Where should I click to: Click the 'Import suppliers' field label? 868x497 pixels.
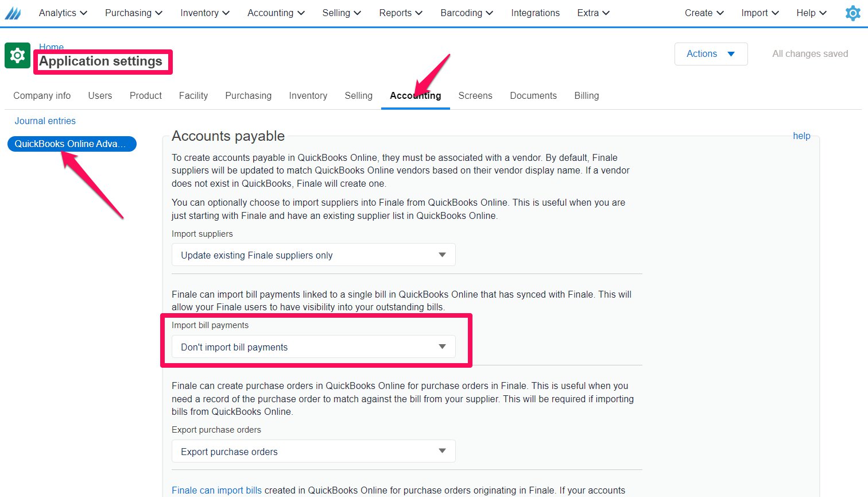click(202, 234)
